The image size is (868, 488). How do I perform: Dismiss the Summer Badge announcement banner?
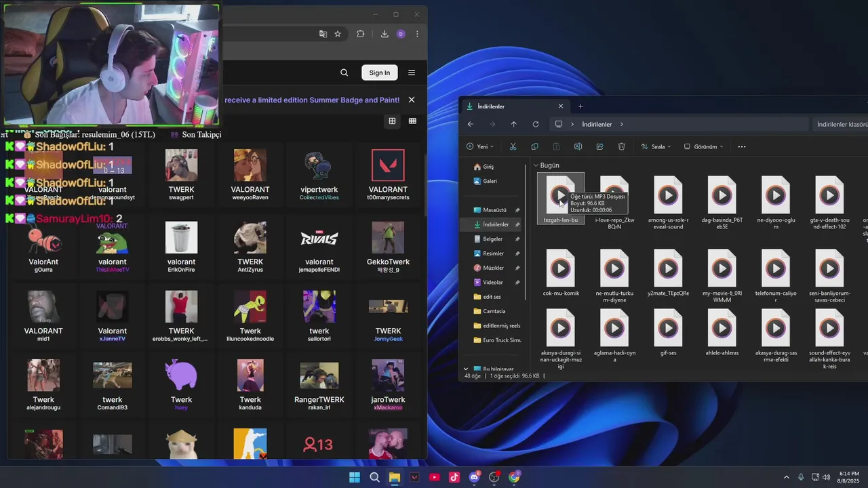pyautogui.click(x=412, y=100)
